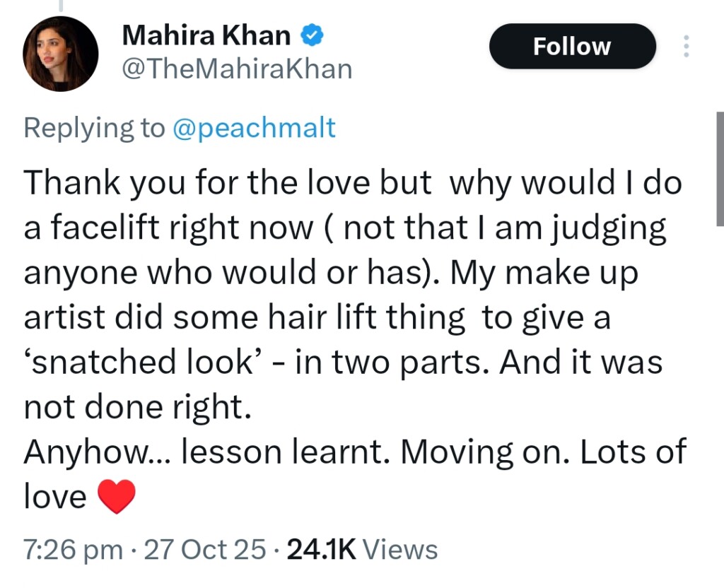Click the 'not done right.' line
This screenshot has width=724, height=588.
pos(137,408)
